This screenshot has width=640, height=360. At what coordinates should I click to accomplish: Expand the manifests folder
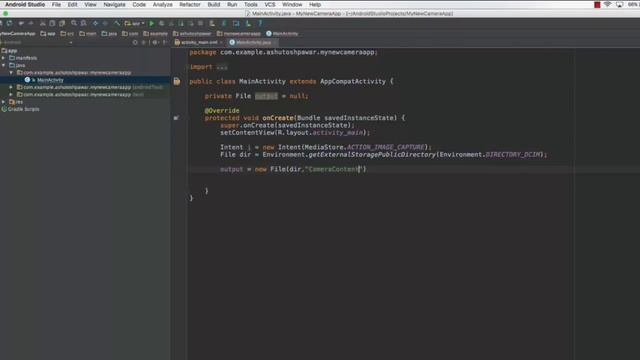coord(4,58)
